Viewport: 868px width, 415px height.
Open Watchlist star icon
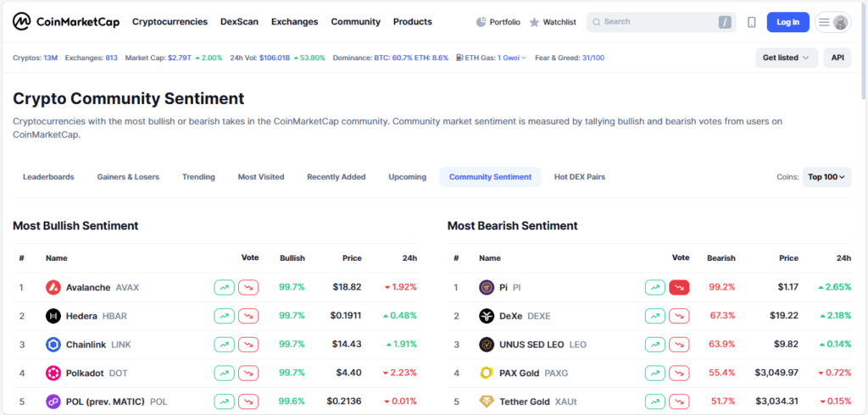534,22
